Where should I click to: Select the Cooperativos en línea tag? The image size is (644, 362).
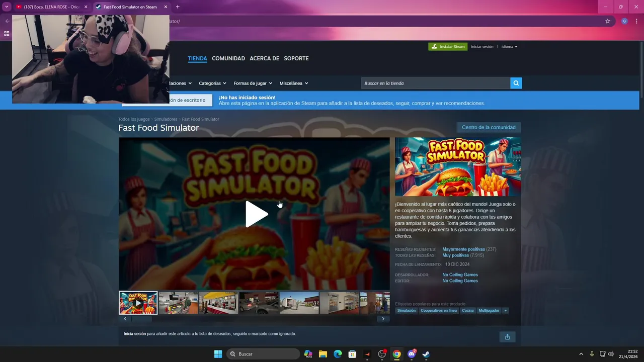439,311
